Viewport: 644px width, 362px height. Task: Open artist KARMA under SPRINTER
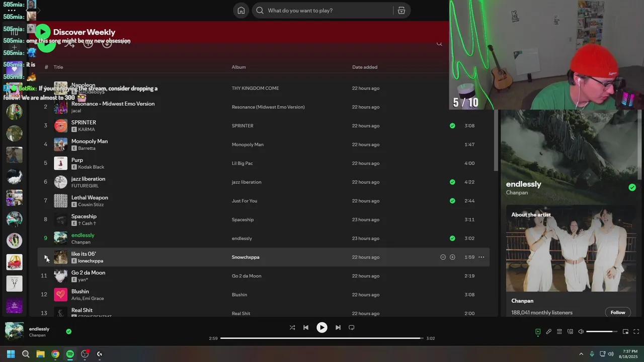[x=87, y=130]
